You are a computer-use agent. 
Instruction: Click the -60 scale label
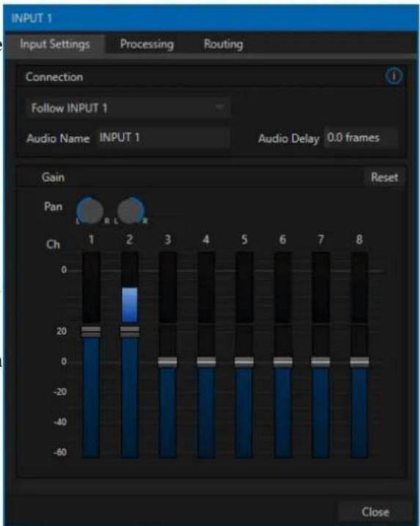point(60,452)
